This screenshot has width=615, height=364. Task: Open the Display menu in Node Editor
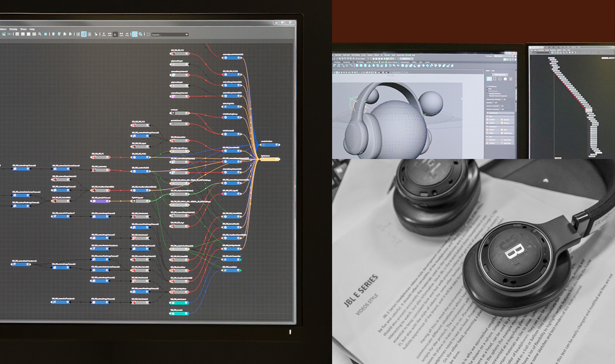(14, 29)
